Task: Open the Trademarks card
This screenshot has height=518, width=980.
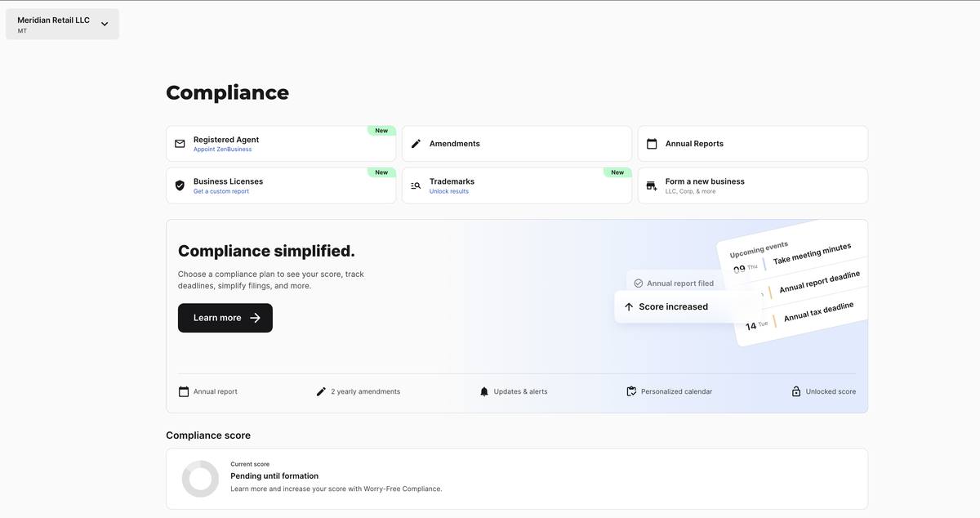Action: coord(517,185)
